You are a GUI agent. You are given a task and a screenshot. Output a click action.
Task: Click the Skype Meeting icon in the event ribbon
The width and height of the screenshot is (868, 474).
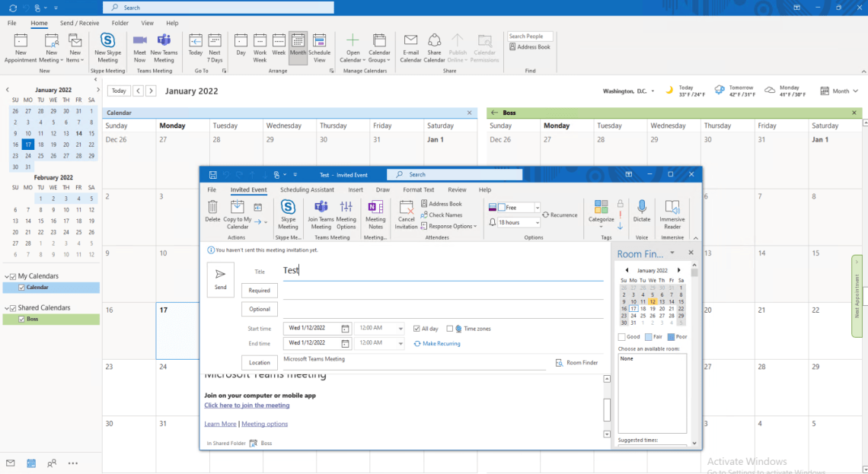click(288, 214)
